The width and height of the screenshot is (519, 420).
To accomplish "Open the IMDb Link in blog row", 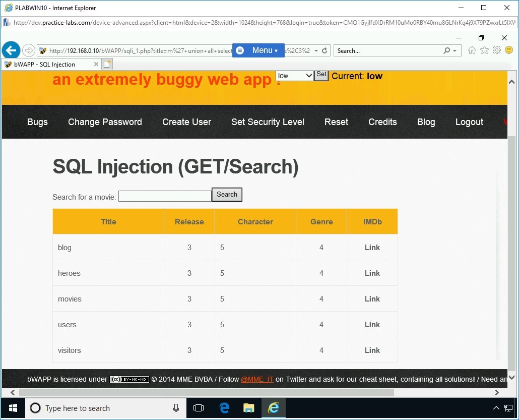I will click(x=372, y=248).
